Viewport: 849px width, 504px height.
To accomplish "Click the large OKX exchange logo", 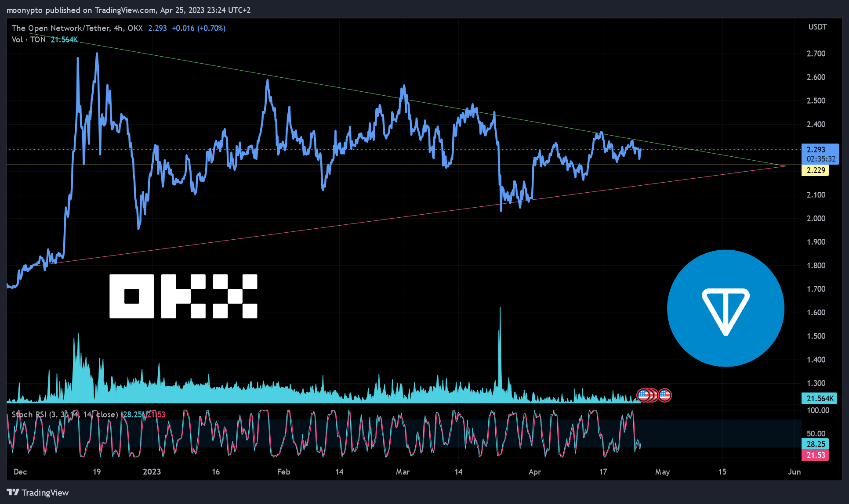I will [x=183, y=296].
